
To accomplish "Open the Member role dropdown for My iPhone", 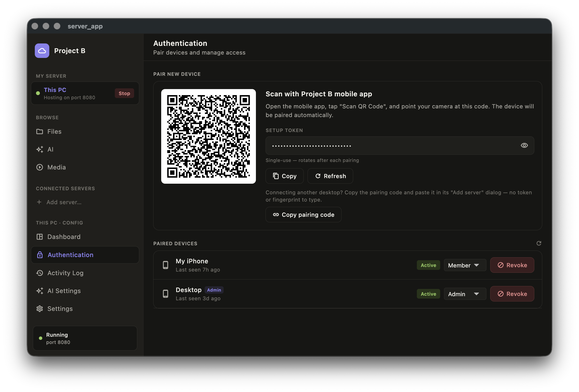I will coord(465,265).
